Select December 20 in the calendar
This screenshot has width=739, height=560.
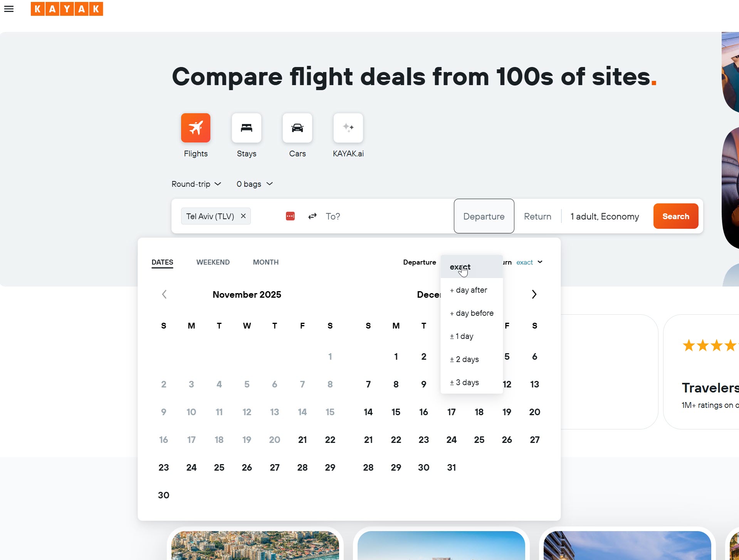pyautogui.click(x=535, y=412)
